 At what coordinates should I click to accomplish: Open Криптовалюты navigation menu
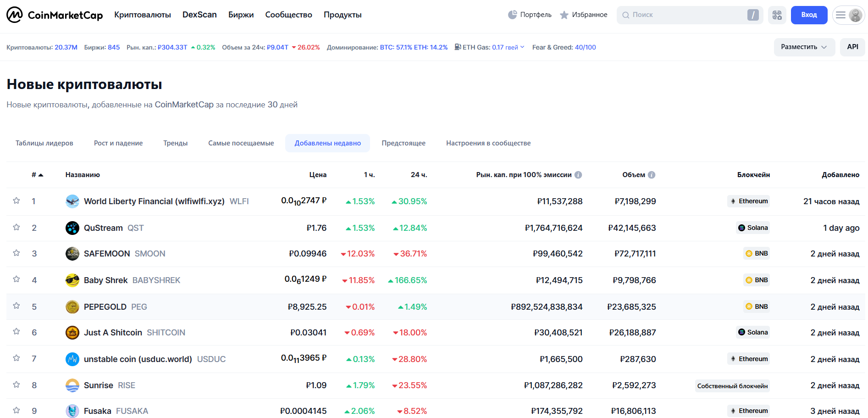click(143, 15)
